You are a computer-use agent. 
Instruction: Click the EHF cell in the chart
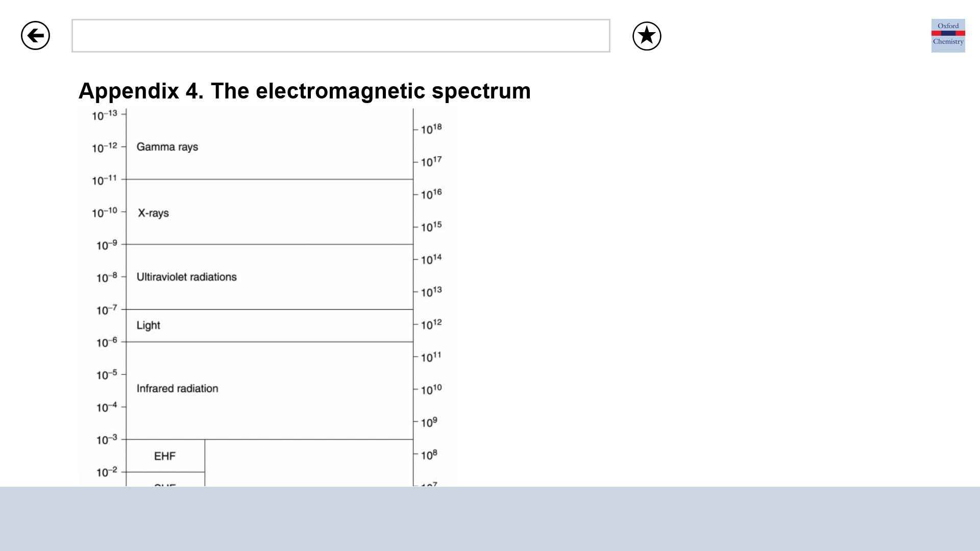tap(165, 456)
